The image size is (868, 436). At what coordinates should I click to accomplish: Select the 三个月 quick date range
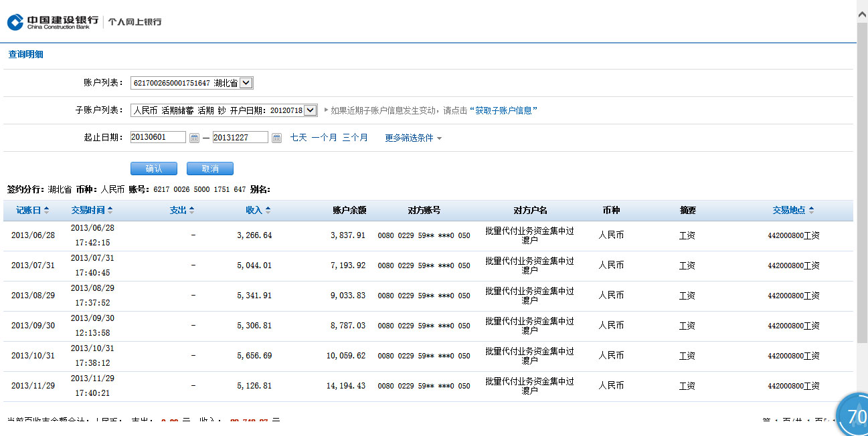pyautogui.click(x=355, y=137)
